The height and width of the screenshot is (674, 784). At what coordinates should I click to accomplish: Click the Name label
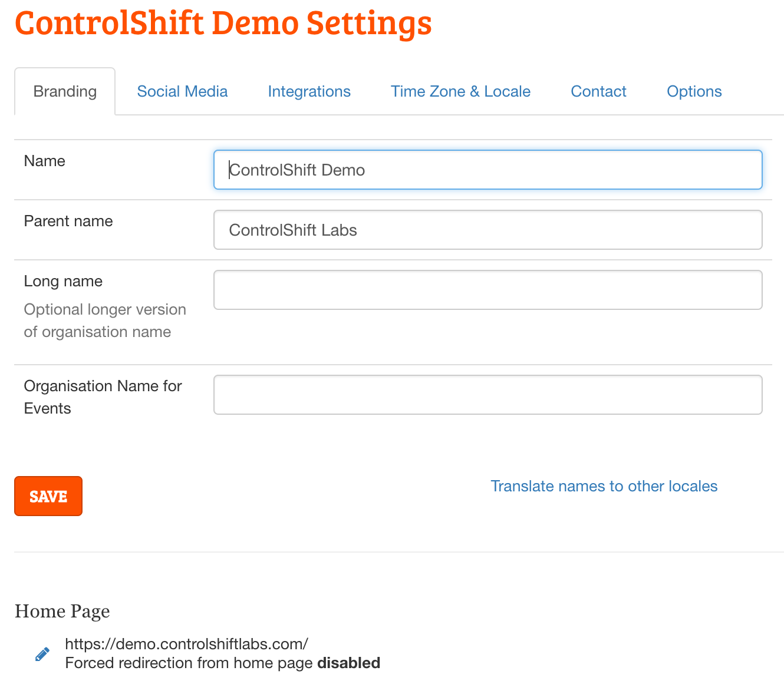click(44, 161)
